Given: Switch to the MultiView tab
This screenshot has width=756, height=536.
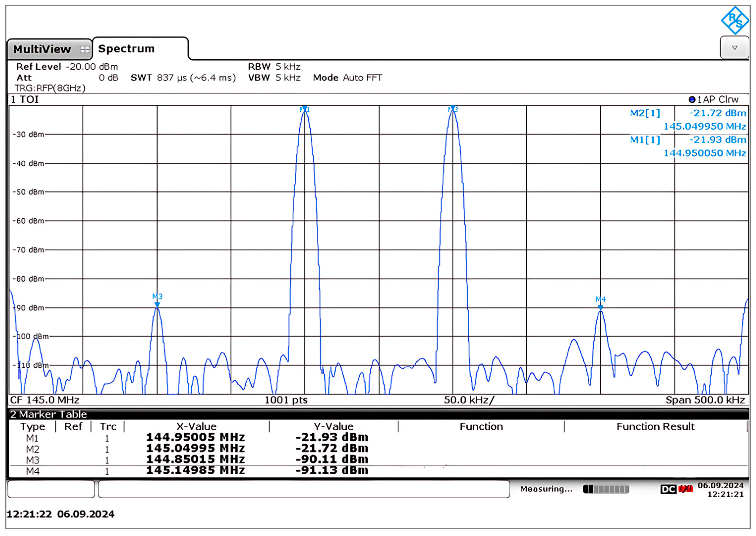Looking at the screenshot, I should (42, 50).
